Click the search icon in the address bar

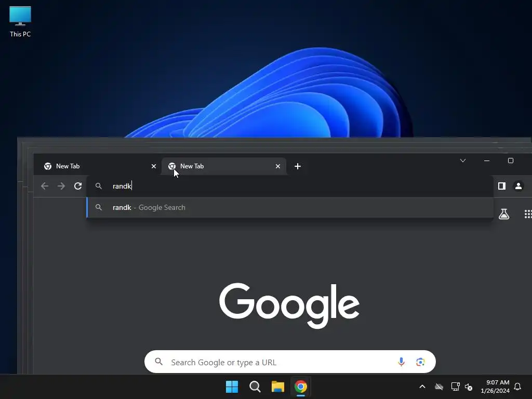[x=98, y=186]
